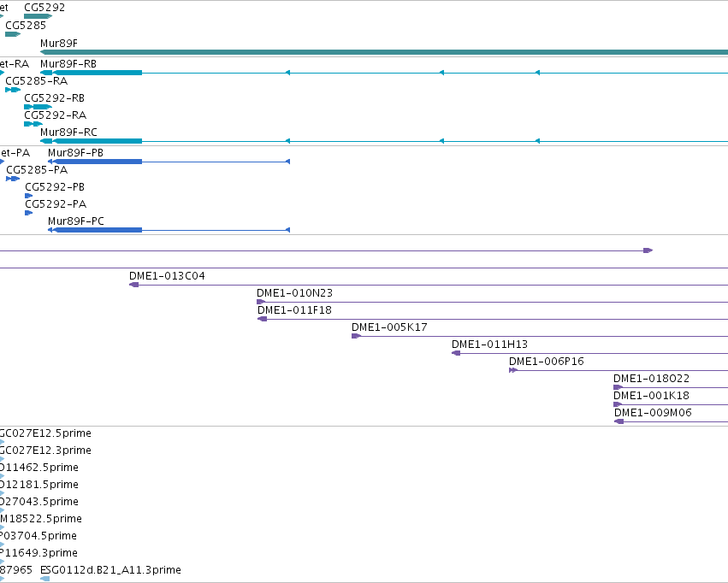The height and width of the screenshot is (583, 728).
Task: Click the DME1-001K18 clone label
Action: point(651,396)
